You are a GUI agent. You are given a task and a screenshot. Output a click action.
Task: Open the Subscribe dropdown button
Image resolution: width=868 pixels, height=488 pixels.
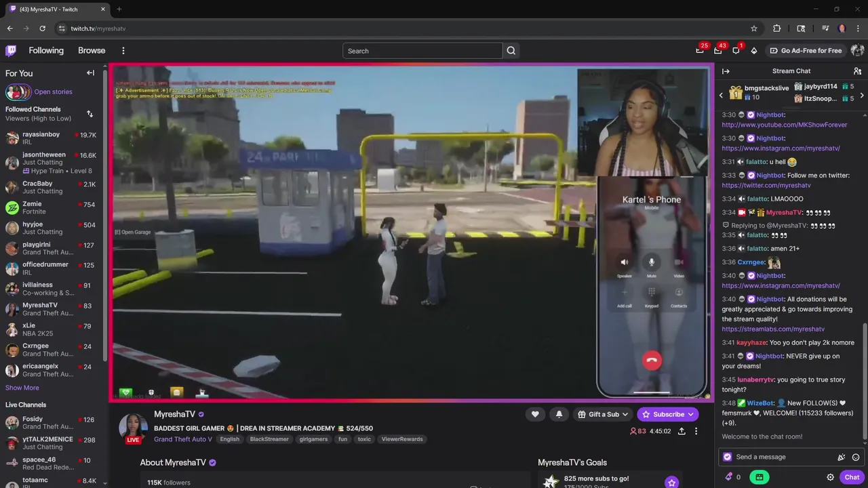tap(668, 414)
